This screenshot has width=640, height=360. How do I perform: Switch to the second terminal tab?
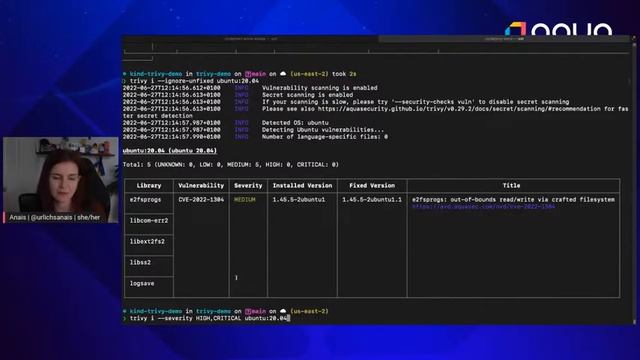(504, 39)
